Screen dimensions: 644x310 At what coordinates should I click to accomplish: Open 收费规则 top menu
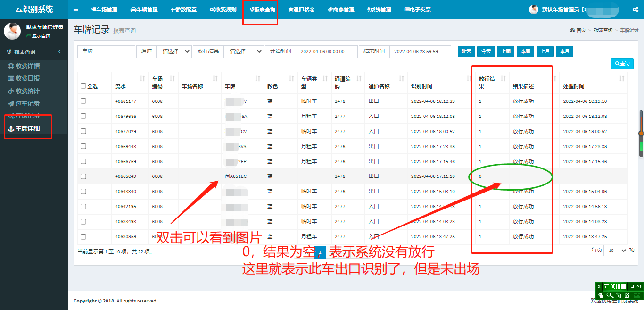[x=223, y=9]
